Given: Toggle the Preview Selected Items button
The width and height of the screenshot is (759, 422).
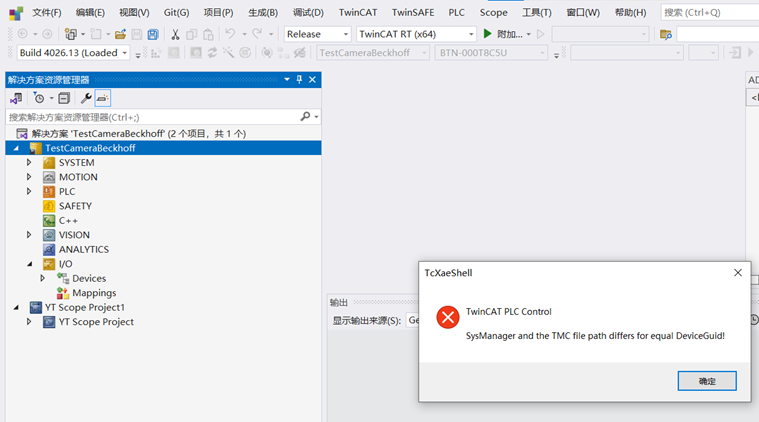Looking at the screenshot, I should click(x=103, y=98).
